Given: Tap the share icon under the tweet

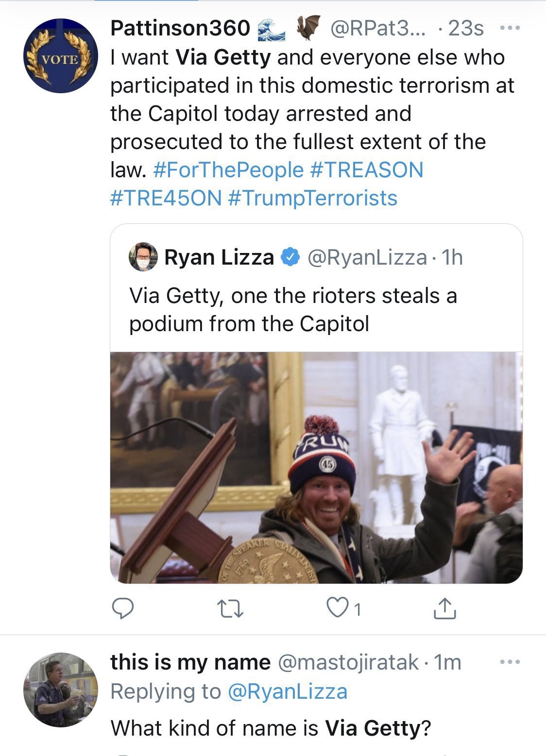Looking at the screenshot, I should [444, 609].
